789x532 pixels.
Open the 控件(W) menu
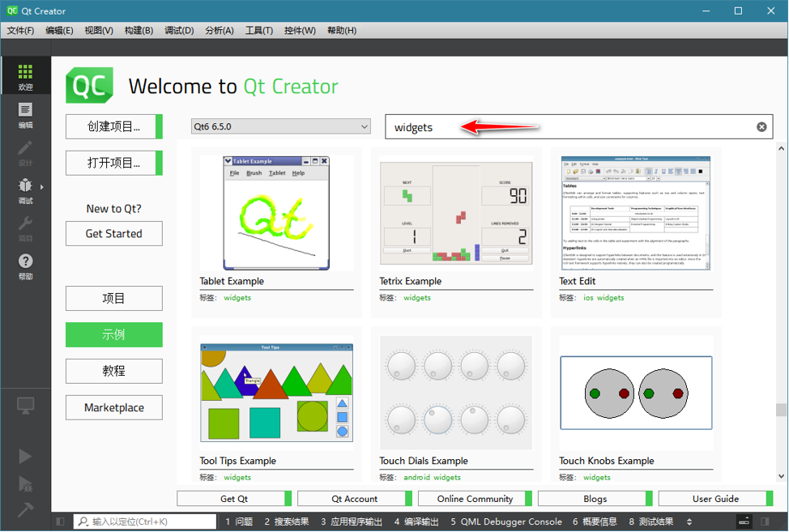(300, 30)
